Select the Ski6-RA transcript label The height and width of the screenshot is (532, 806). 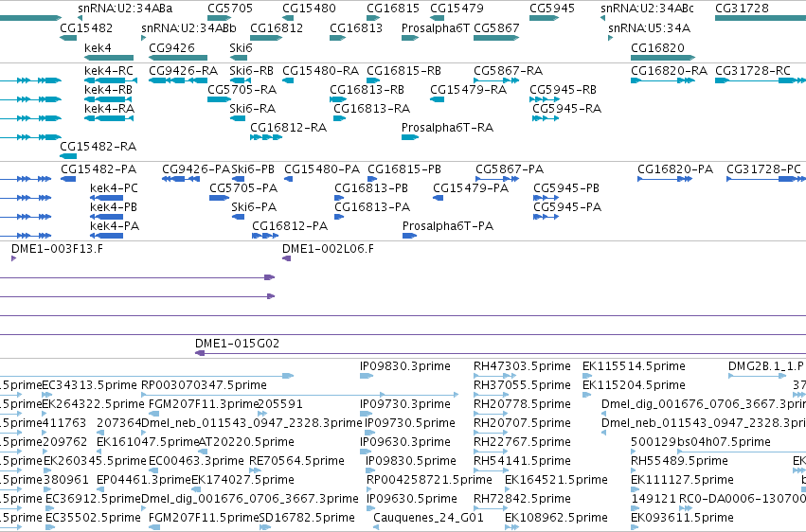[x=252, y=108]
